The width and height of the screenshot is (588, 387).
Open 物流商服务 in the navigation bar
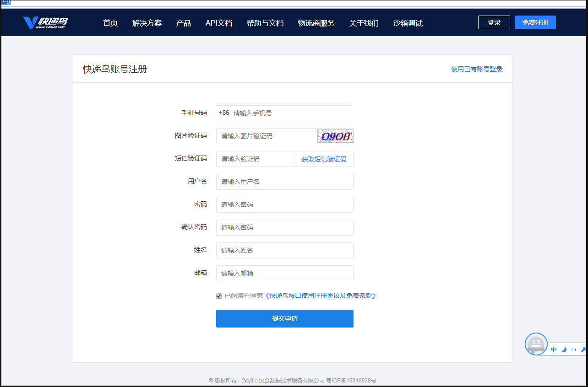316,23
